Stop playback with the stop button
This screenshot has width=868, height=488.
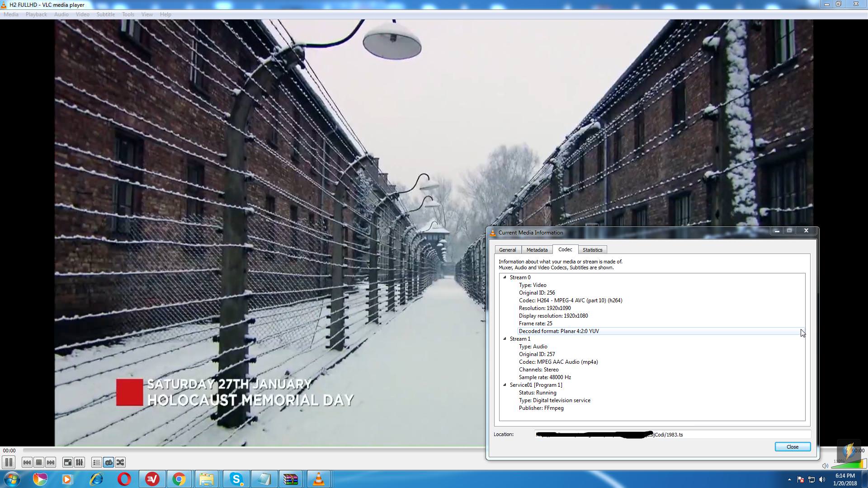click(x=39, y=462)
